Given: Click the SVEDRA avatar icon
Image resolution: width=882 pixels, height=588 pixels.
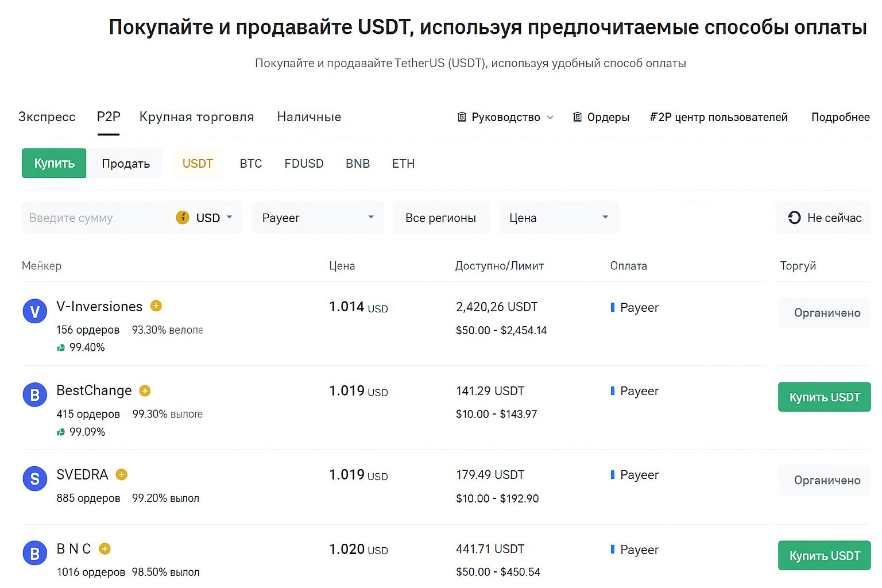Looking at the screenshot, I should tap(34, 479).
